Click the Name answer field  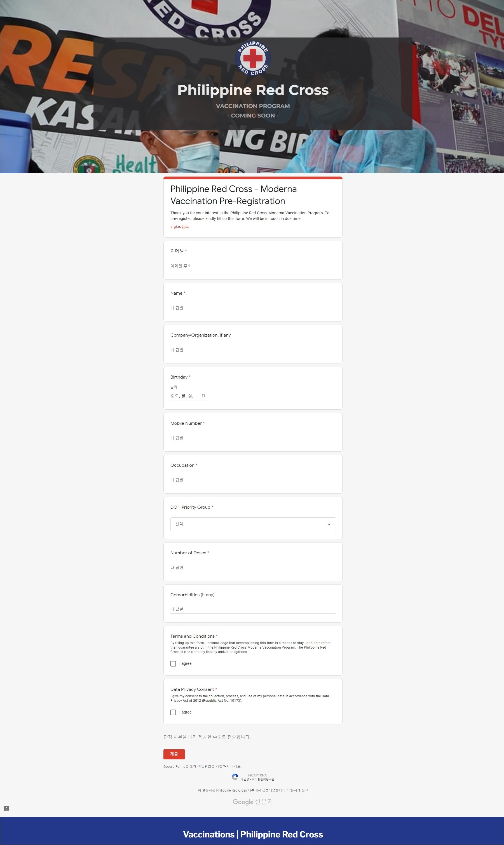(x=212, y=308)
